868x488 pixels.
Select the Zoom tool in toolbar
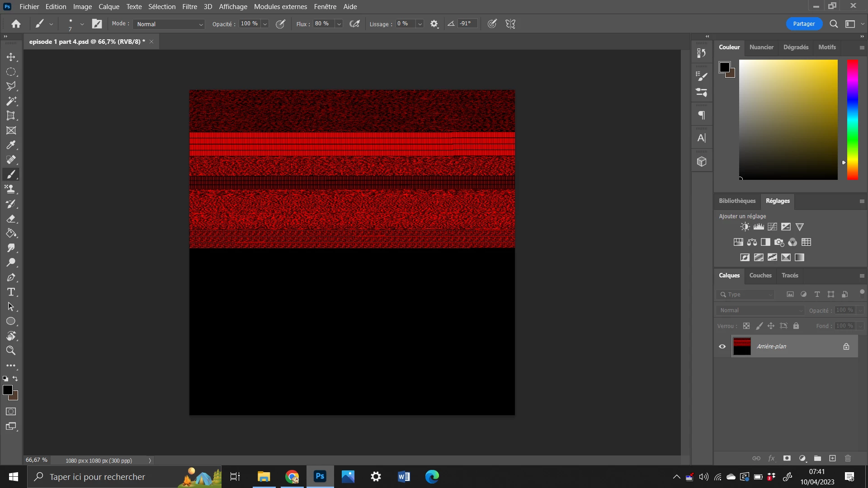pos(11,351)
